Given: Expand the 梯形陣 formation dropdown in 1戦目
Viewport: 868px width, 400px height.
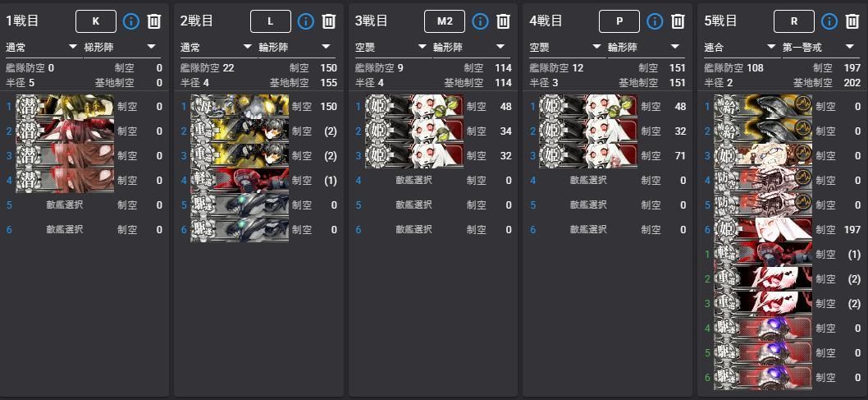Looking at the screenshot, I should pyautogui.click(x=121, y=48).
